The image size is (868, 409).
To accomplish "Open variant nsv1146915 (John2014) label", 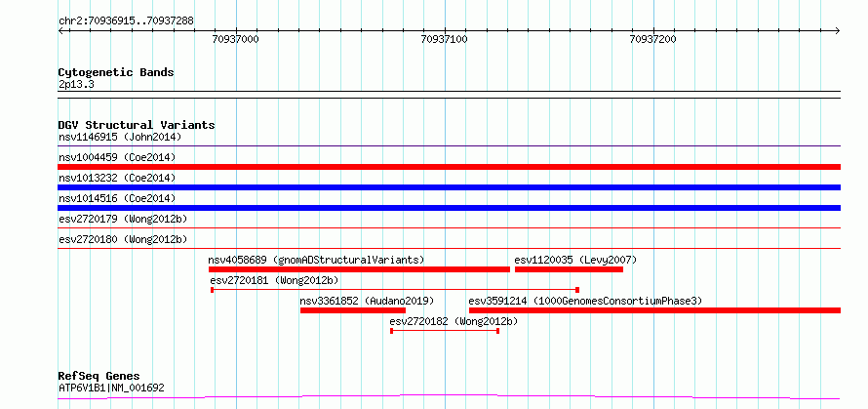I will point(120,137).
